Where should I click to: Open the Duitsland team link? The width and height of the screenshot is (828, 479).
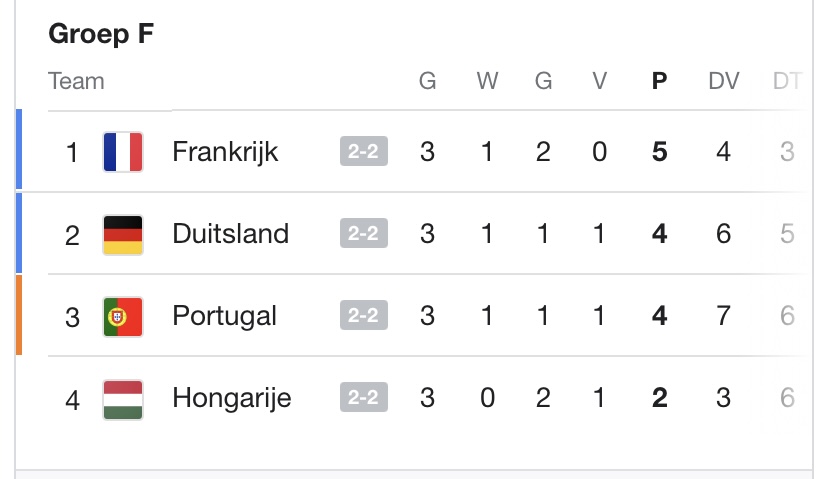[230, 234]
